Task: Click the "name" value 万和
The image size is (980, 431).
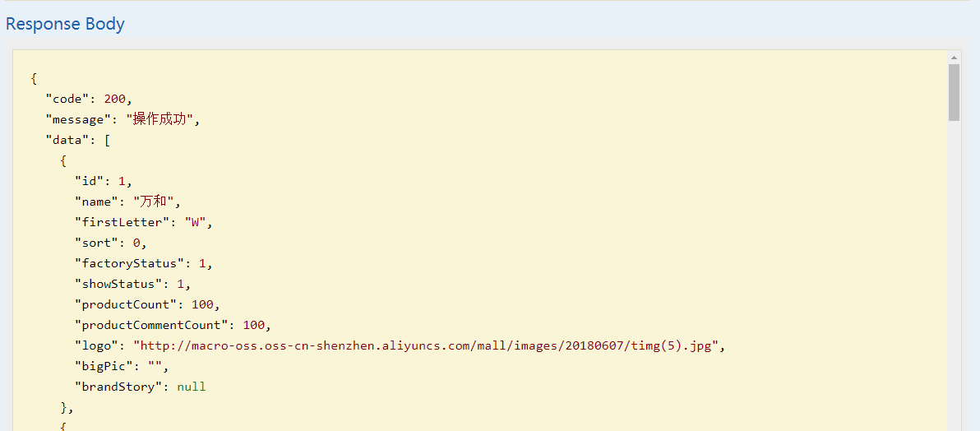Action: (x=155, y=202)
